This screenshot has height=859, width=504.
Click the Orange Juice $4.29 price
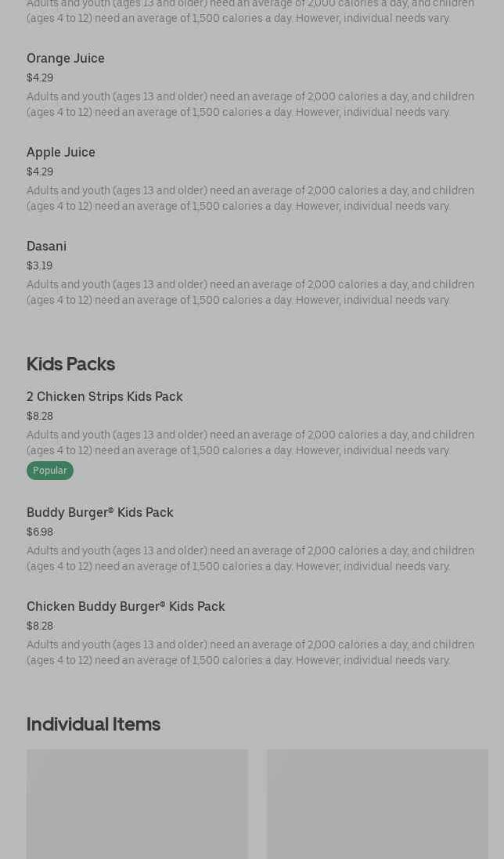pyautogui.click(x=40, y=78)
